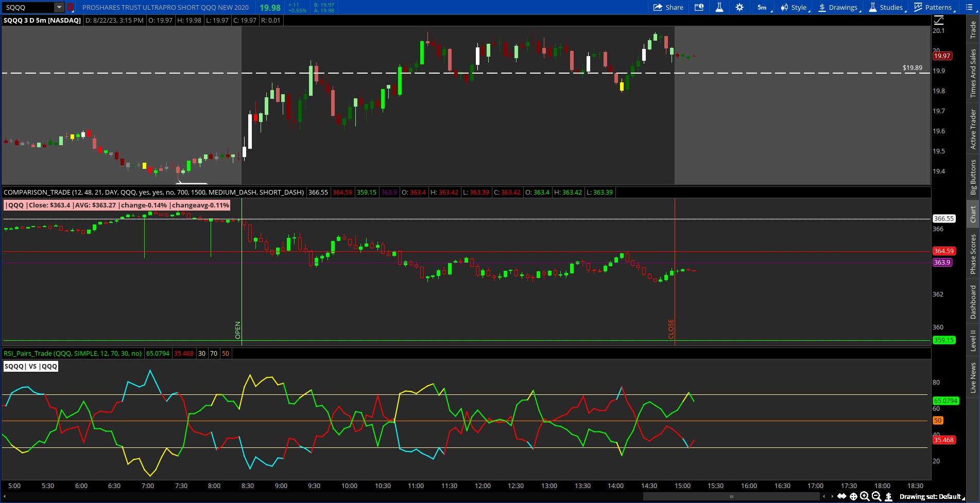The width and height of the screenshot is (980, 503).
Task: Click the Share button
Action: pos(669,7)
